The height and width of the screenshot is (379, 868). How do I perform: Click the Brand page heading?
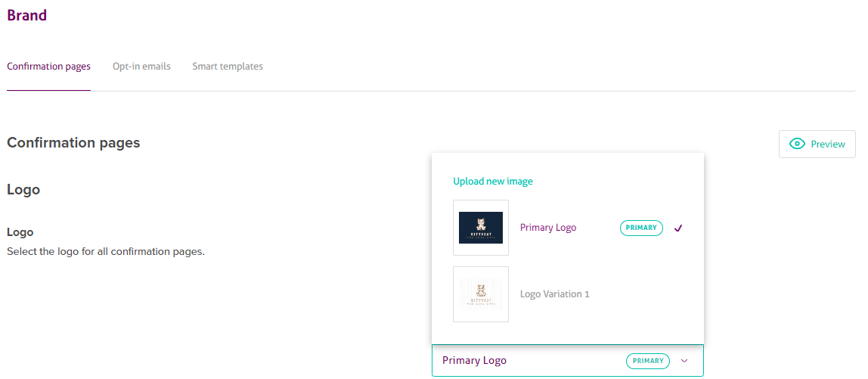click(x=26, y=15)
